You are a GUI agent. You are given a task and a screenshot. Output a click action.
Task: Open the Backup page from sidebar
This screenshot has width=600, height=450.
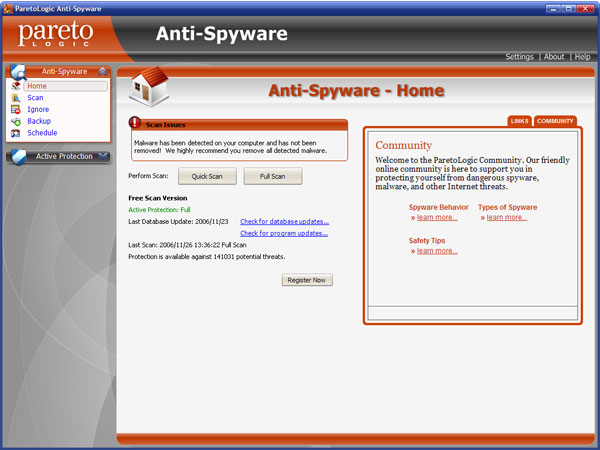coord(39,121)
